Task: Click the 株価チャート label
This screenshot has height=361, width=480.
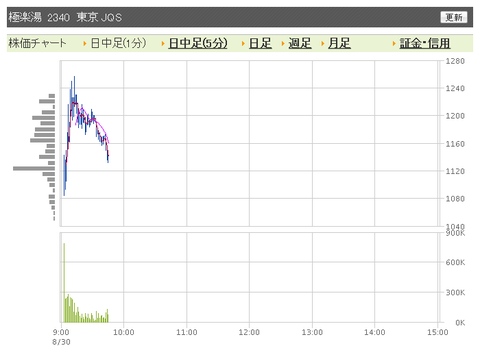Action: pyautogui.click(x=37, y=43)
